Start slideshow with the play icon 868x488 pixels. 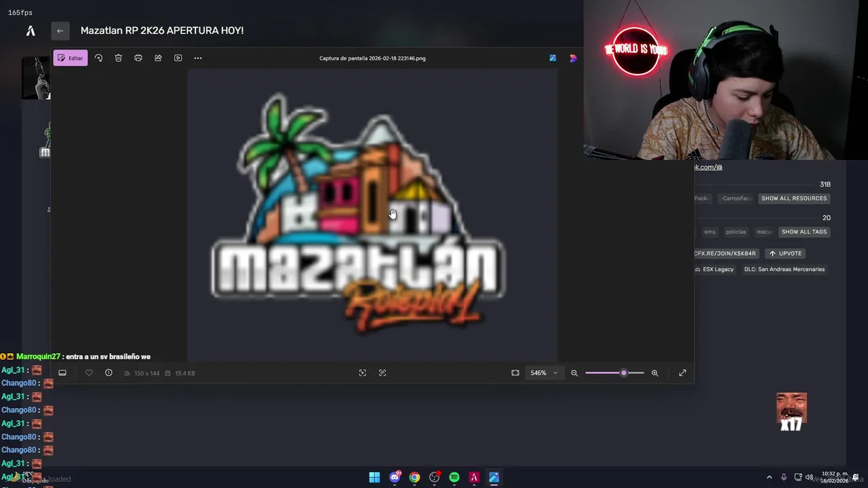click(178, 58)
